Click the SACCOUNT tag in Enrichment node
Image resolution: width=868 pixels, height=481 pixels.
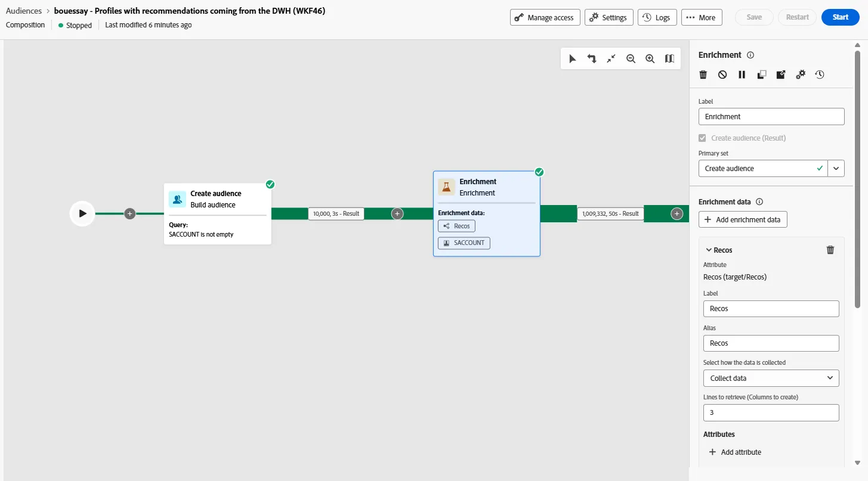pos(464,243)
